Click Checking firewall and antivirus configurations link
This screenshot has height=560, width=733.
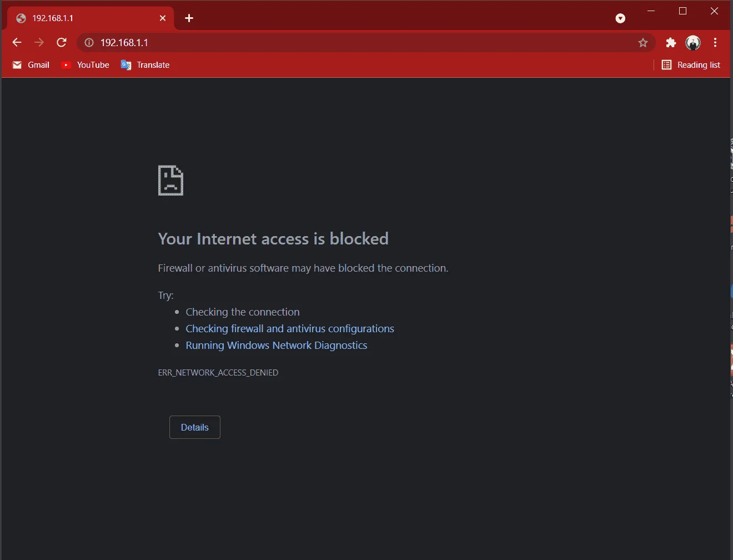290,328
